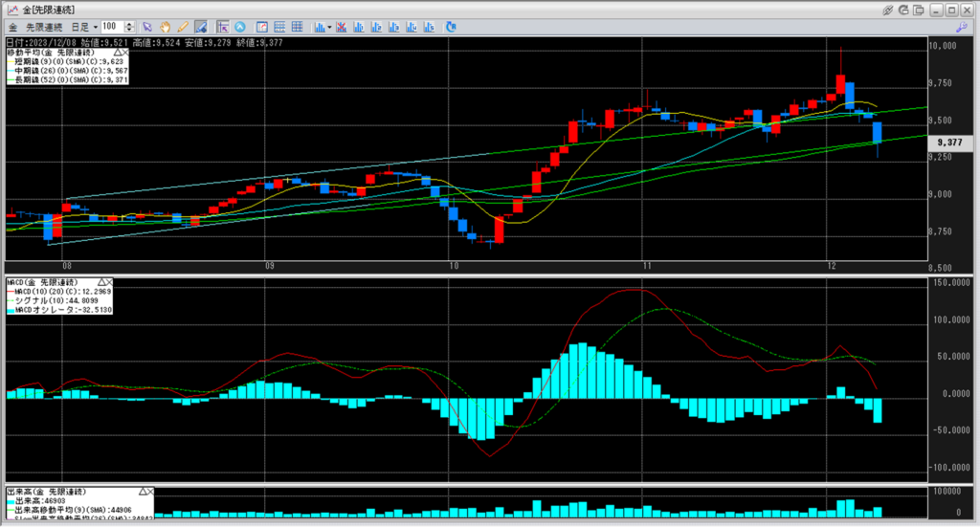The width and height of the screenshot is (980, 527).
Task: Open the chart type dropdown arrow
Action: coord(328,26)
